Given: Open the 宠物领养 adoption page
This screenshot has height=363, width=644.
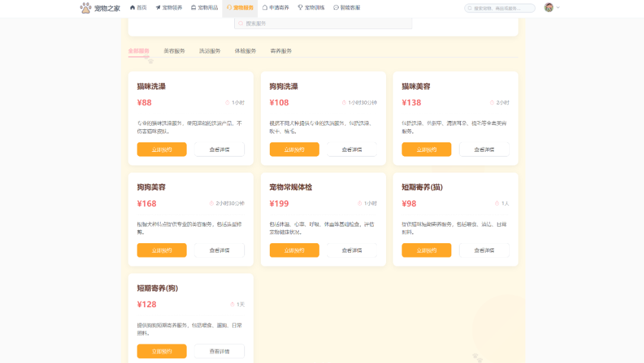Looking at the screenshot, I should (169, 8).
